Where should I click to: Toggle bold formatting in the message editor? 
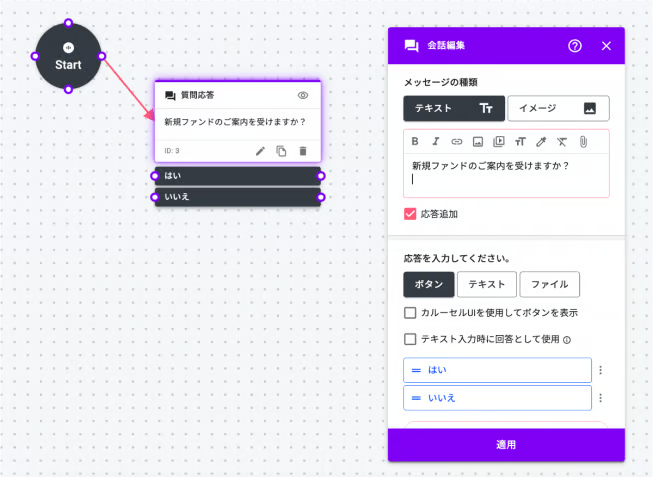[415, 141]
